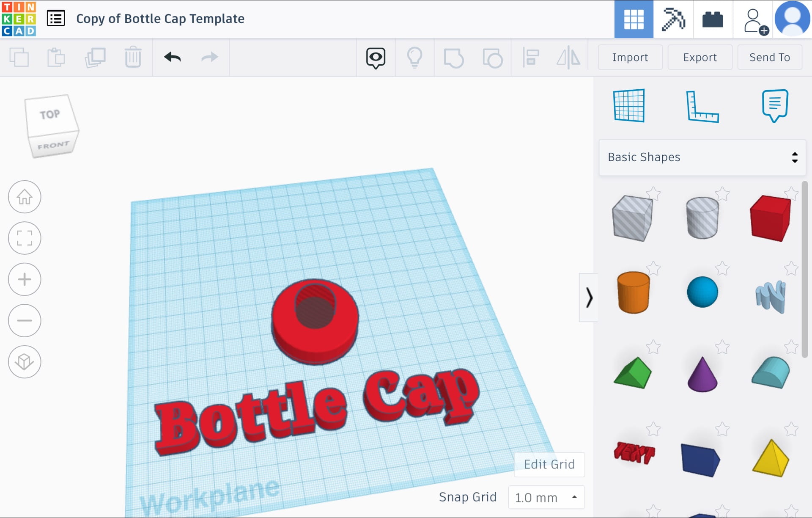Select the teal Round Roof shape

click(x=771, y=372)
